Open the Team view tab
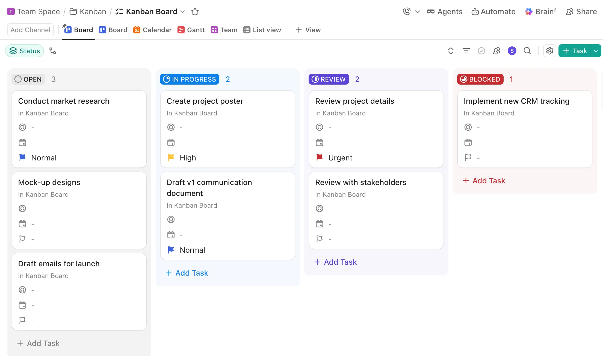Viewport: 603px width, 364px height. [x=224, y=30]
